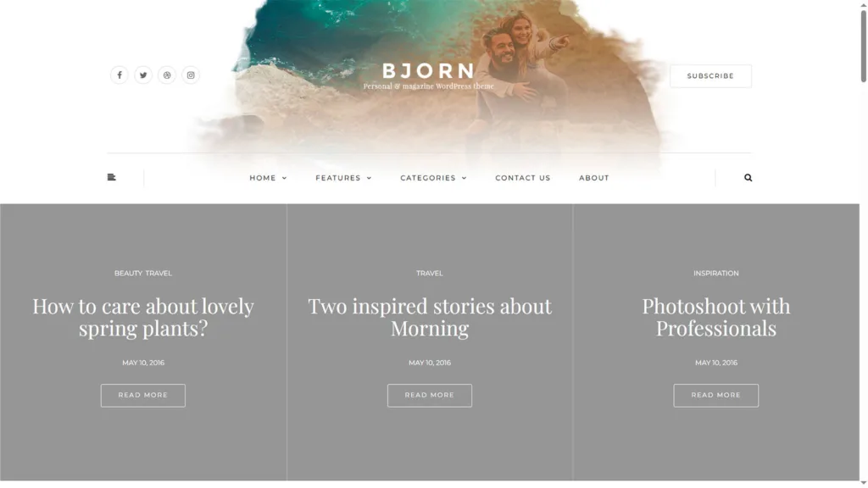The width and height of the screenshot is (868, 488).
Task: Click the Subscribe button
Action: coord(710,75)
